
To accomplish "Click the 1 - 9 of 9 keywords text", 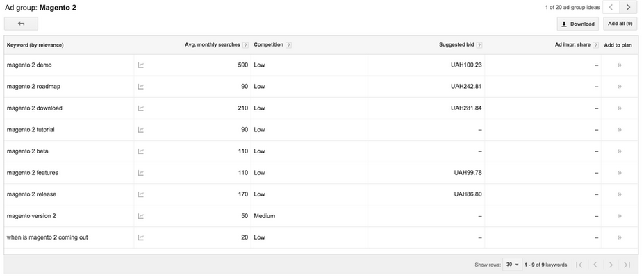I will [546, 265].
